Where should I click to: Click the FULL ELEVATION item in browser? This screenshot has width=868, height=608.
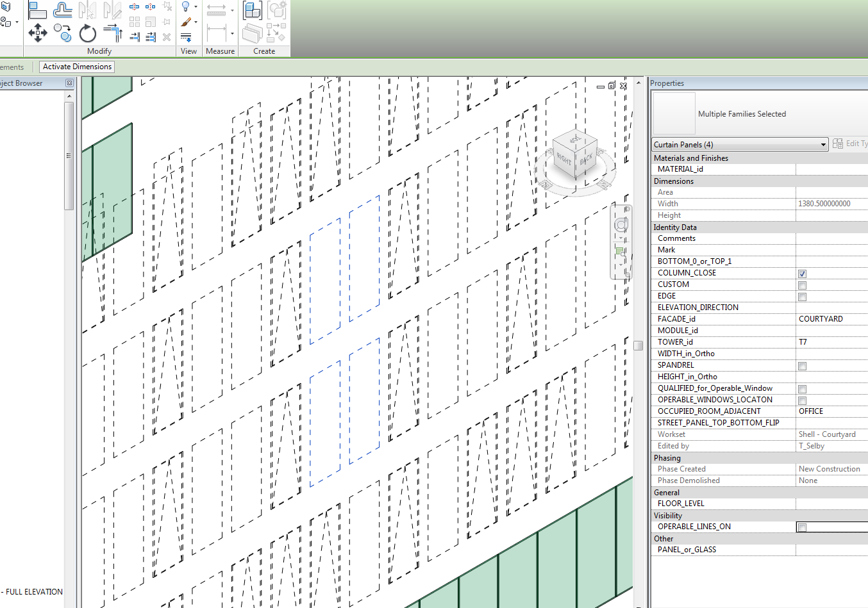coord(31,592)
